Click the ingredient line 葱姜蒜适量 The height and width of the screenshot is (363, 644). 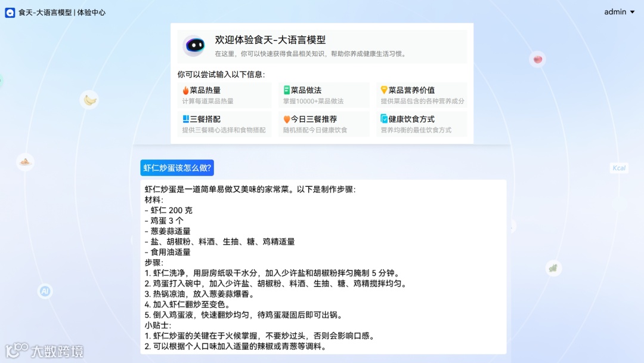click(168, 231)
